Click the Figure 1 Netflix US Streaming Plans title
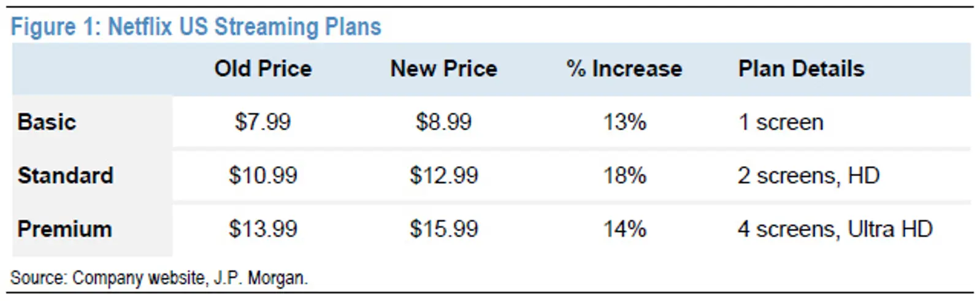The image size is (980, 301). [196, 27]
